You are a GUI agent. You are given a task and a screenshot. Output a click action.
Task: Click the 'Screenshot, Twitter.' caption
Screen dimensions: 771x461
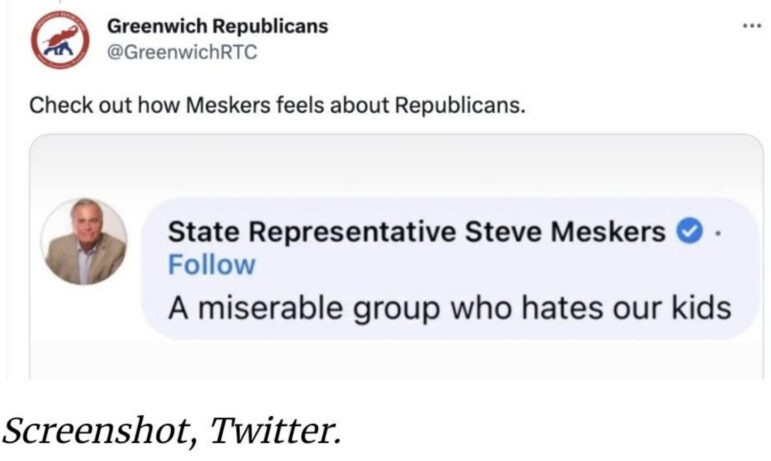(171, 431)
